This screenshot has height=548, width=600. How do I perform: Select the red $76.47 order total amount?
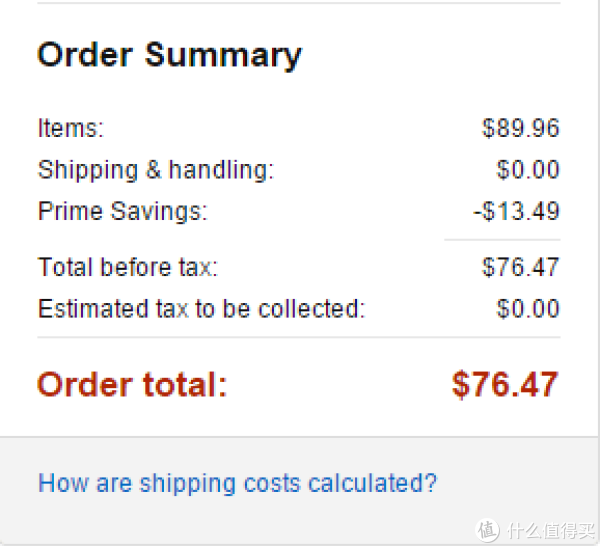click(x=505, y=384)
